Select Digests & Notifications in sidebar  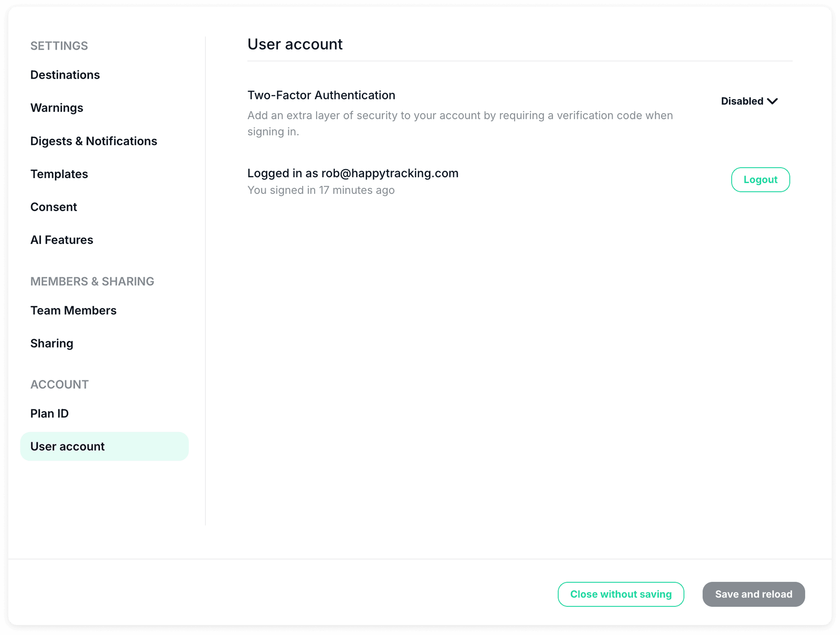[94, 141]
